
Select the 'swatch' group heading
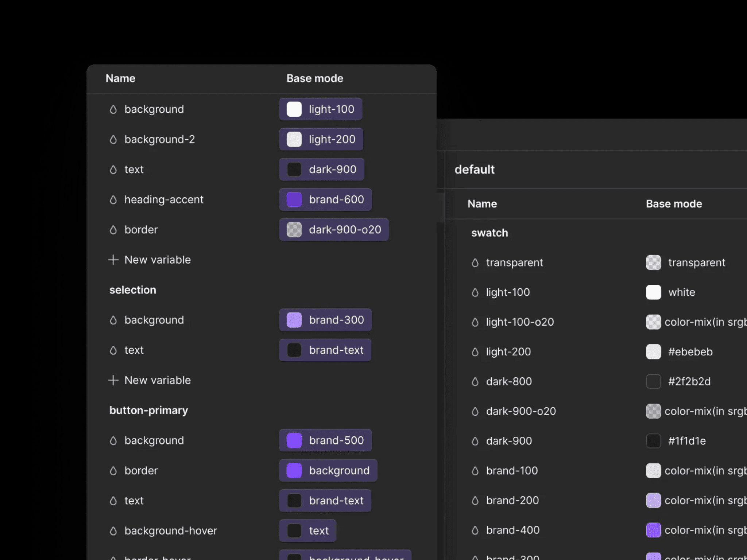coord(489,233)
